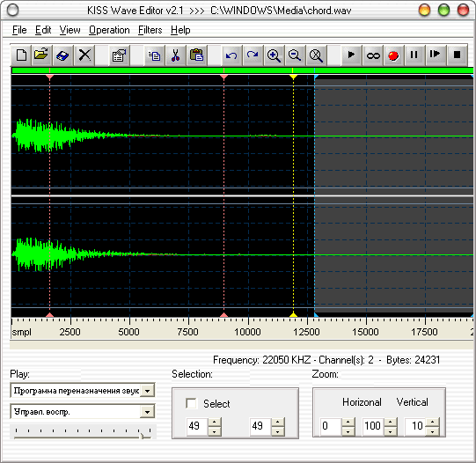Click the selection end input field
Viewport: 476px width, 463px height.
[260, 426]
